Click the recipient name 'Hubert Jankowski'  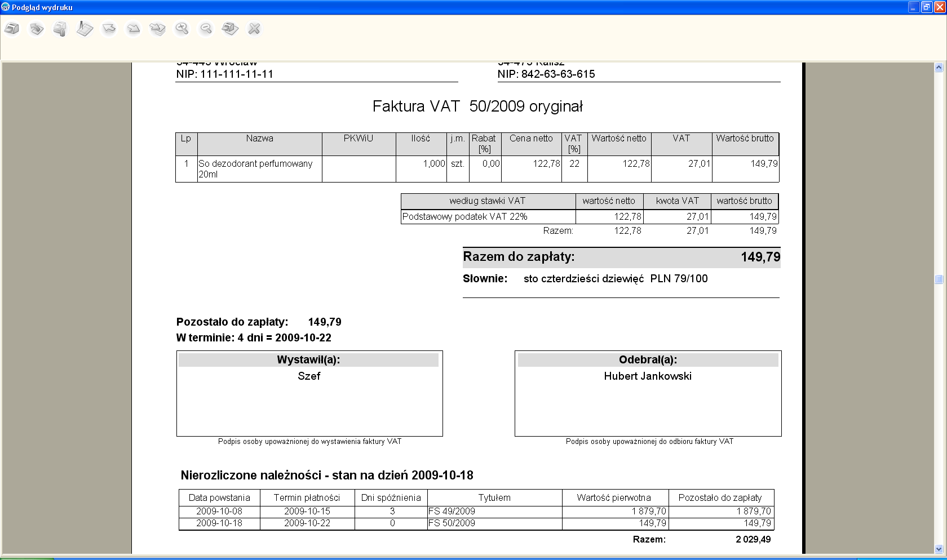coord(648,376)
